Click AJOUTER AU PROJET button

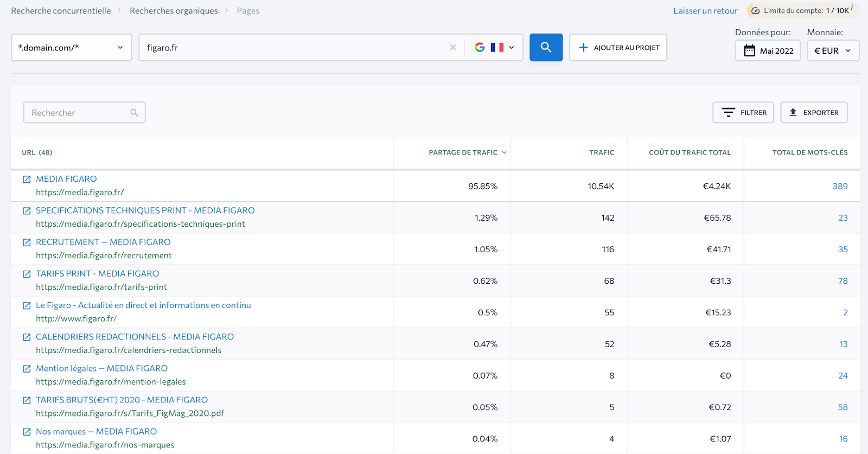[x=618, y=47]
